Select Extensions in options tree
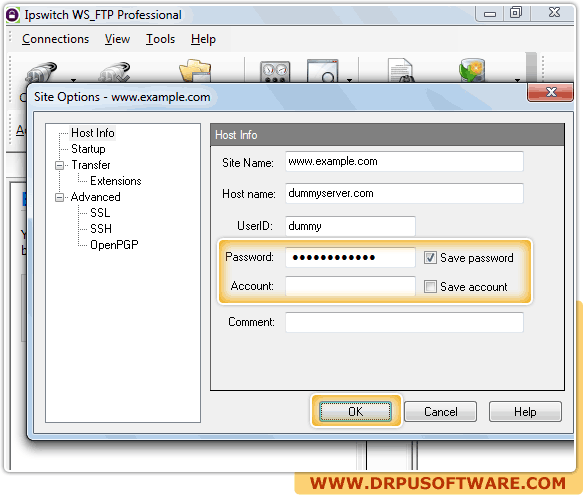583x495 pixels. pos(116,181)
